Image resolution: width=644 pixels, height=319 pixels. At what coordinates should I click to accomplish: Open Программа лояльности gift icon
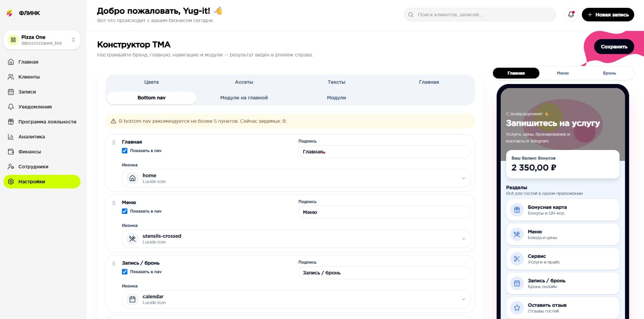(11, 122)
